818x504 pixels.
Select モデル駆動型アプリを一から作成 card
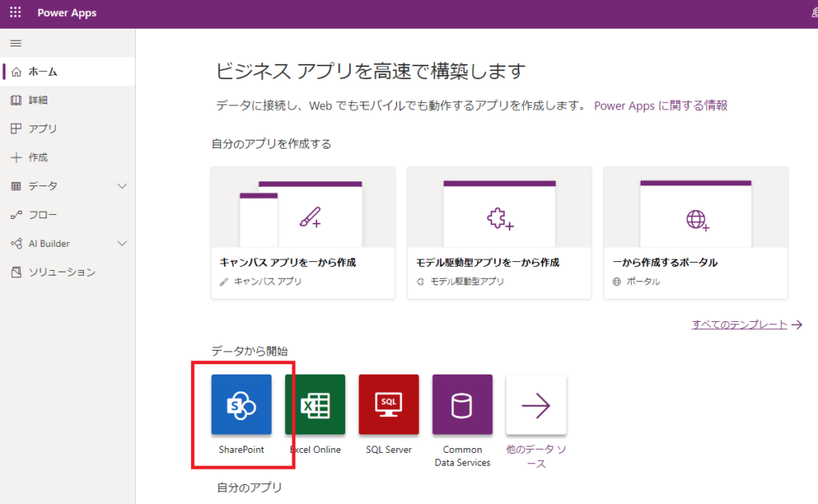(x=498, y=232)
